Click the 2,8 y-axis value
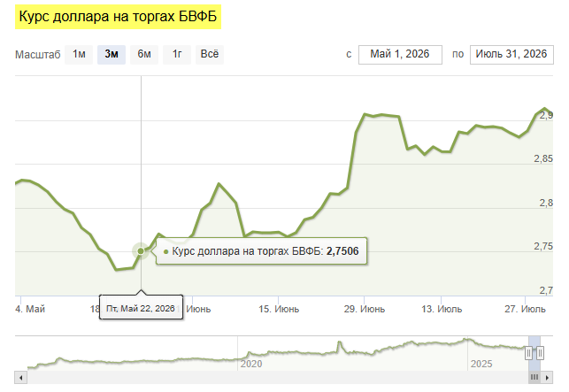Image resolution: width=569 pixels, height=392 pixels. click(546, 203)
